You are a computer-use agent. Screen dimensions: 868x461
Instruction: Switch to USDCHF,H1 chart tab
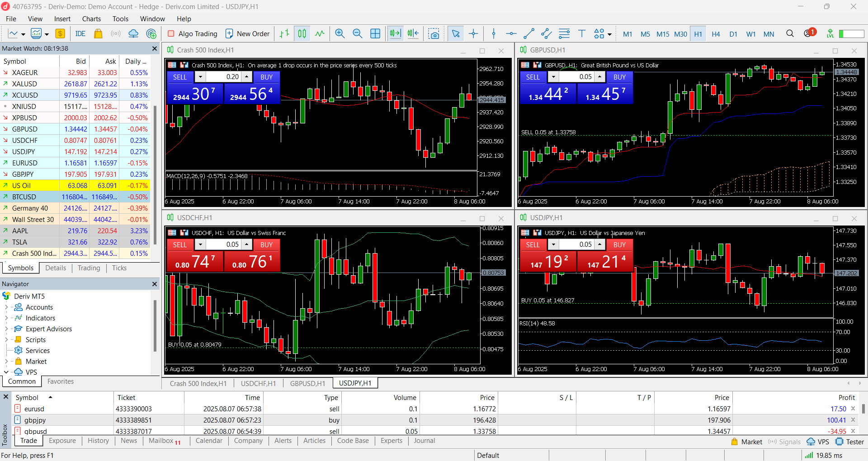[x=258, y=383]
